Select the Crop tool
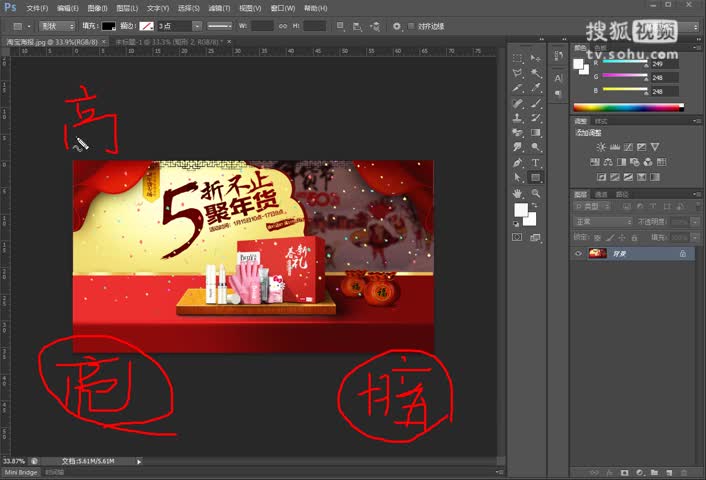Screen dimensions: 706x480 517,88
